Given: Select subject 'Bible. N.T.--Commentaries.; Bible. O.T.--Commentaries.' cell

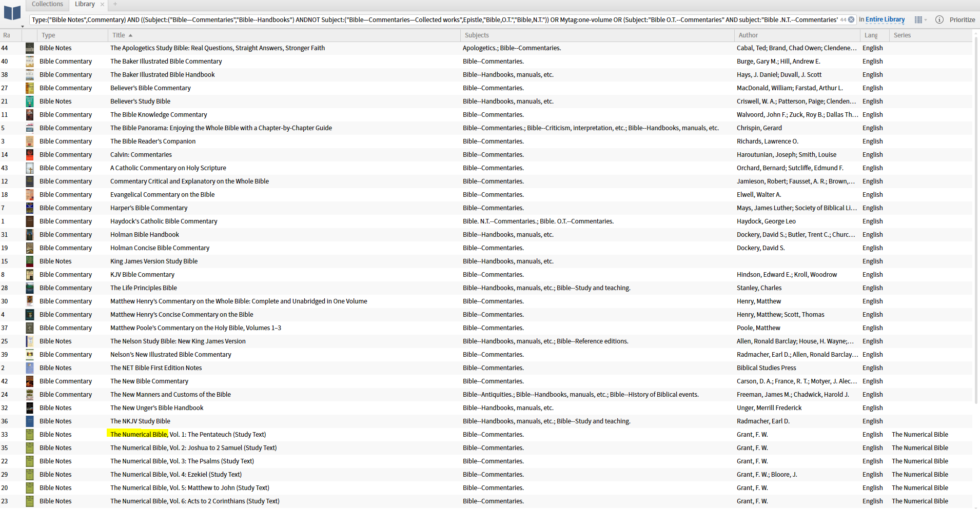Looking at the screenshot, I should click(538, 221).
